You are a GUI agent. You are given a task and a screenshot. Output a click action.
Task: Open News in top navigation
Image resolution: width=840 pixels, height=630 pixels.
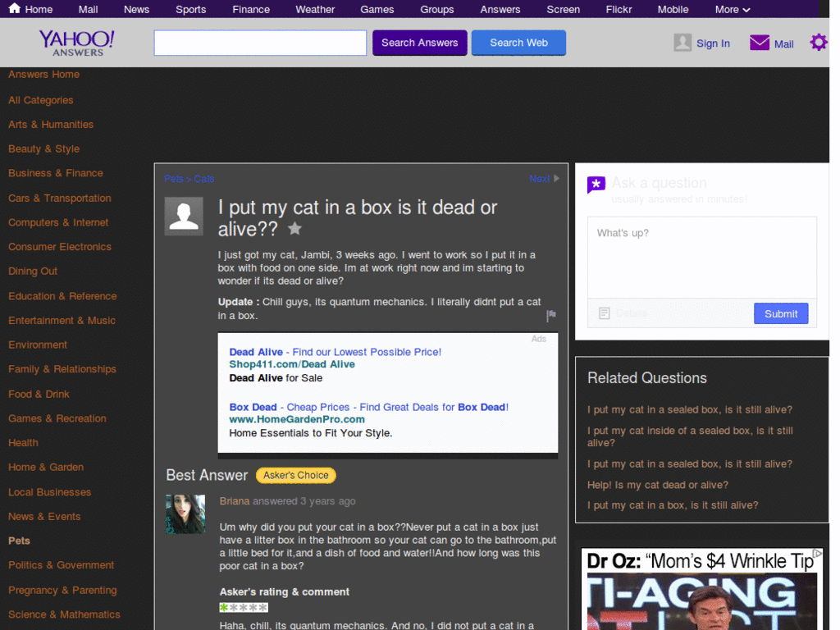[137, 10]
